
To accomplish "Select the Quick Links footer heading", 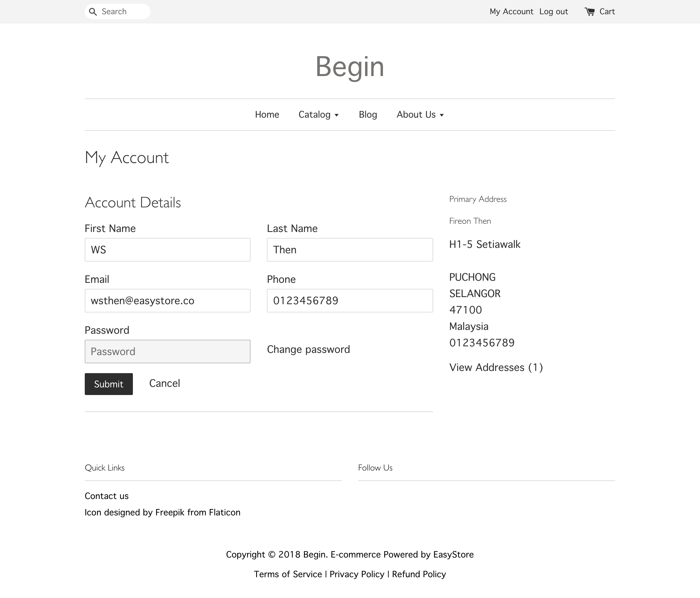I will [x=105, y=468].
